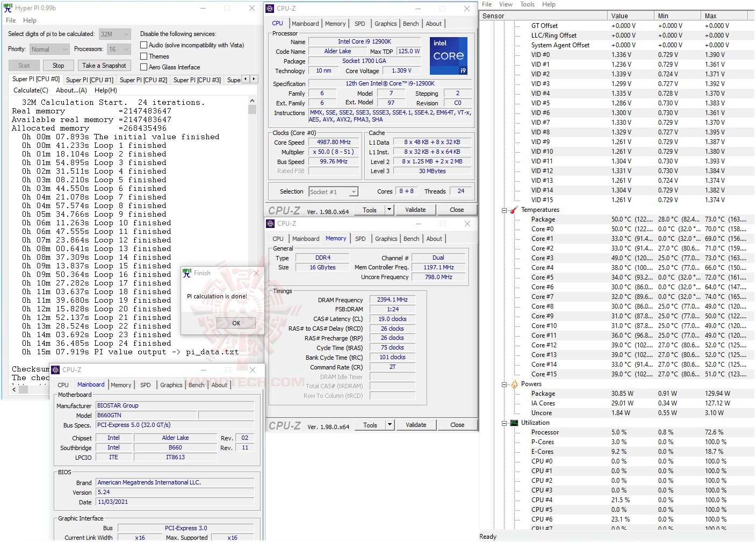756x542 pixels.
Task: Click the Finish dialog's Hyper PI icon
Action: [x=187, y=273]
